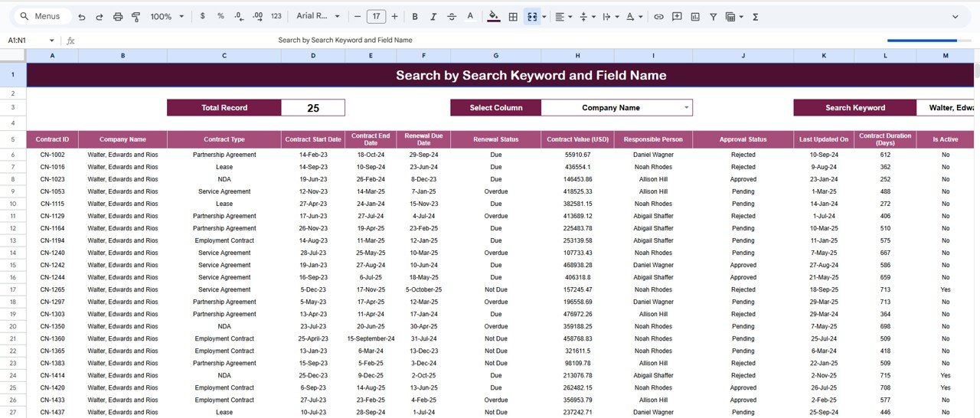
Task: Click the Functions sigma icon
Action: [755, 16]
